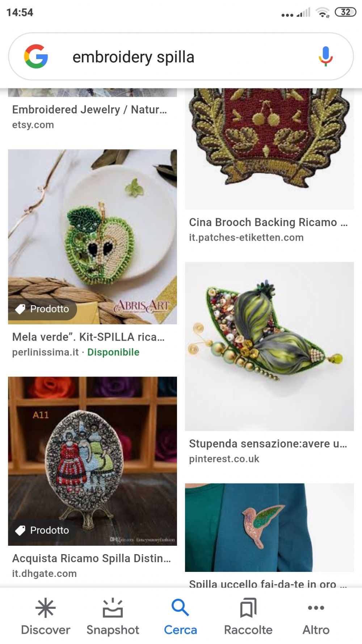Image resolution: width=362 pixels, height=644 pixels.
Task: Visit the it.patches-etiketten.com source link
Action: 246,238
